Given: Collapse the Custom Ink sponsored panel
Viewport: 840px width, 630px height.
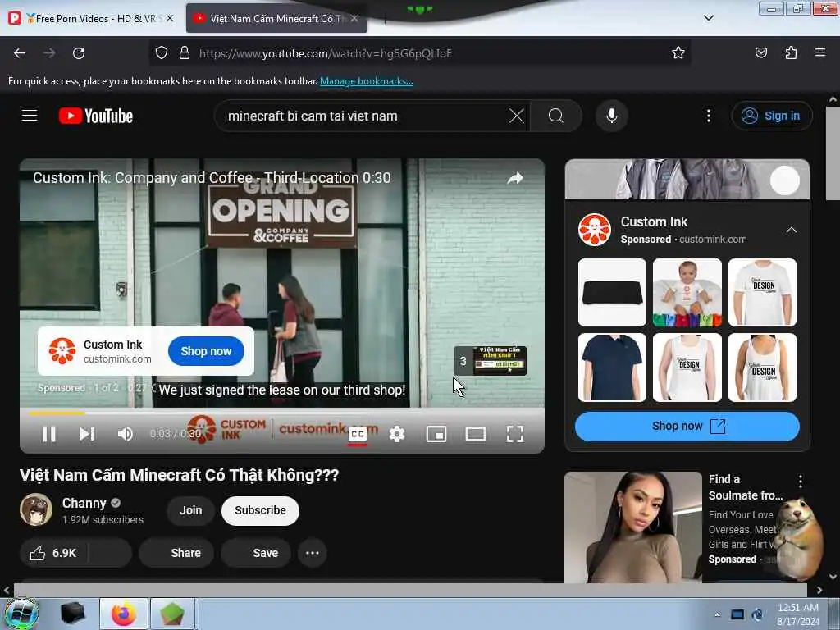Looking at the screenshot, I should (x=792, y=231).
